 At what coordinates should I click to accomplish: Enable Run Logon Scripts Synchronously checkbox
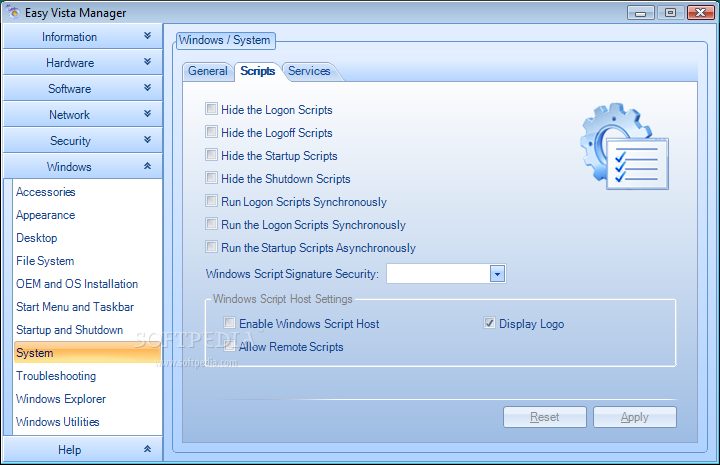[211, 201]
